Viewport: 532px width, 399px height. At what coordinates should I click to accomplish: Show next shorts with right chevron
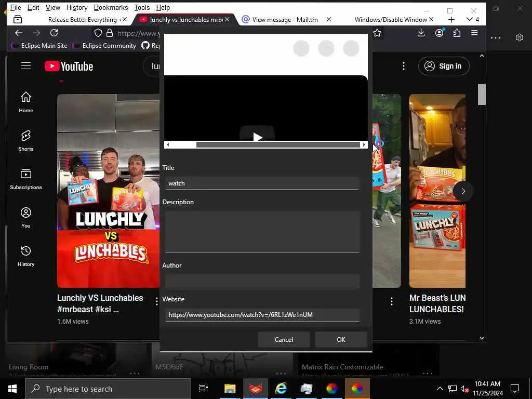pos(463,191)
